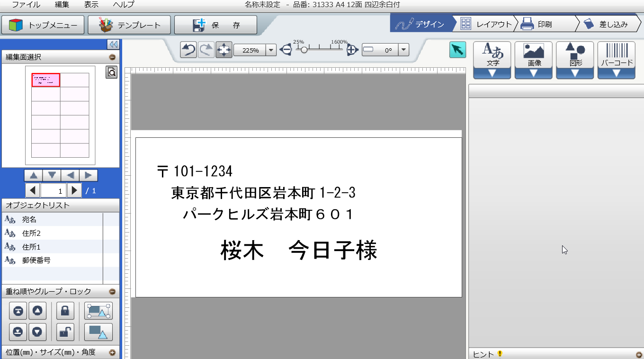Viewport: 644px width, 359px height.
Task: Unlock the selected object
Action: (x=65, y=332)
